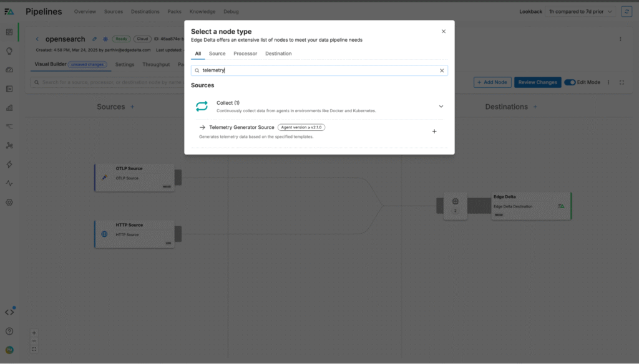
Task: Zoom in on the canvas with plus
Action: click(34, 333)
